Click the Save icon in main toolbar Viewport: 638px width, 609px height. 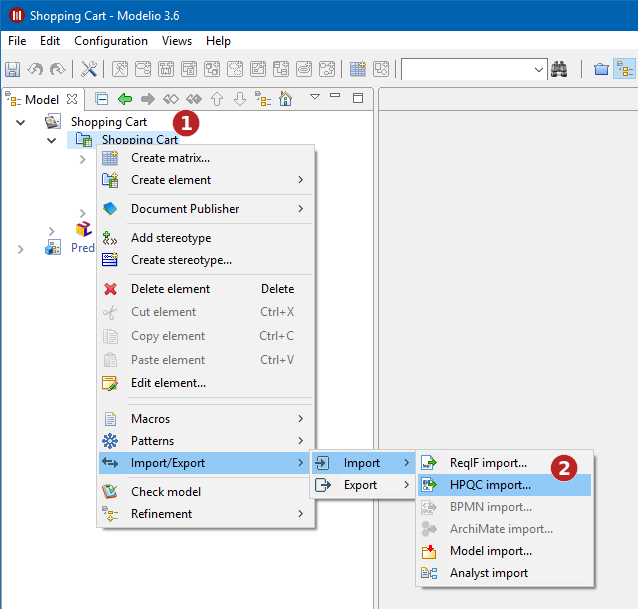coord(13,69)
